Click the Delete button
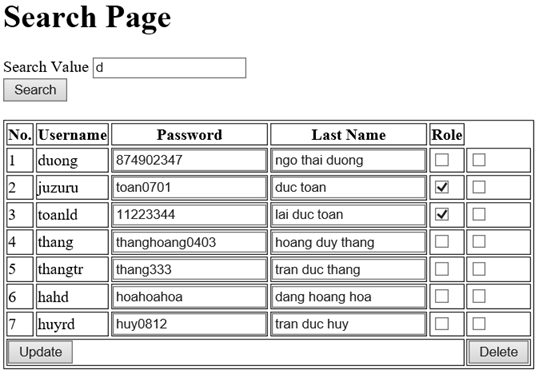The image size is (539, 374). click(498, 352)
